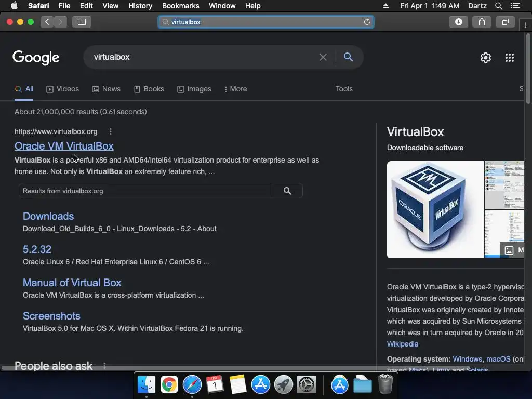Image resolution: width=532 pixels, height=399 pixels.
Task: Open Oracle VM VirtualBox result link
Action: tap(64, 146)
